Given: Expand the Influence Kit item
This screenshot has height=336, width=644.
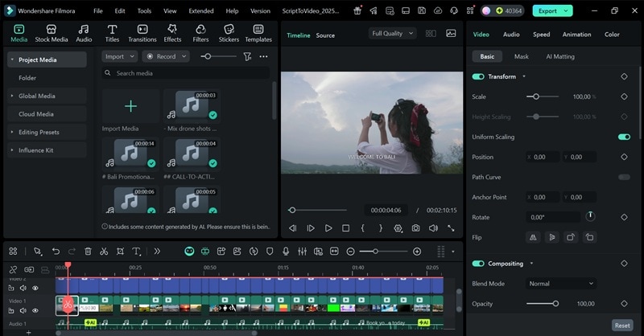Looking at the screenshot, I should coord(12,150).
